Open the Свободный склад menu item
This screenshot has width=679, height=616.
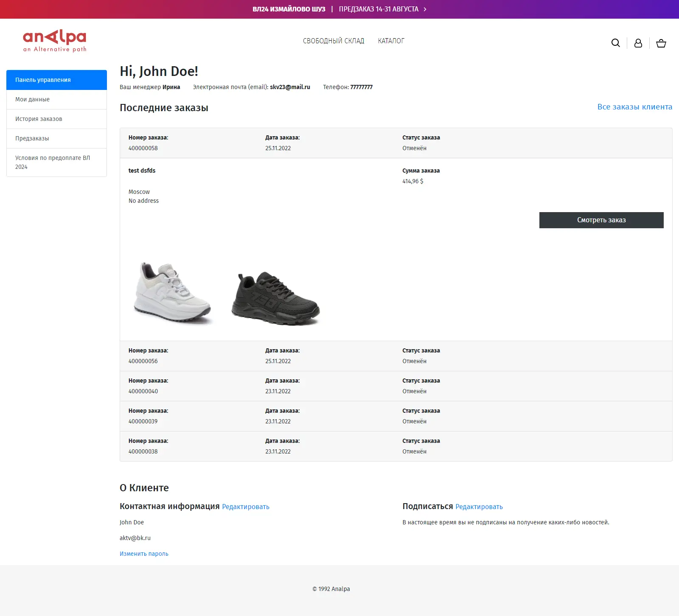point(333,41)
